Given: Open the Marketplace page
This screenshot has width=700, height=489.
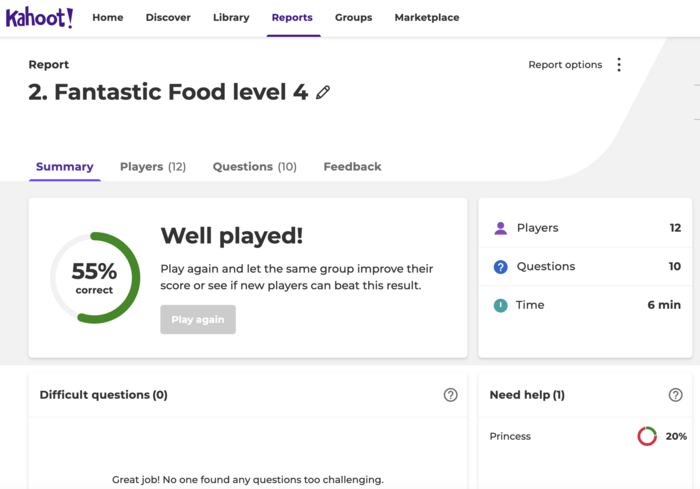Looking at the screenshot, I should [427, 18].
